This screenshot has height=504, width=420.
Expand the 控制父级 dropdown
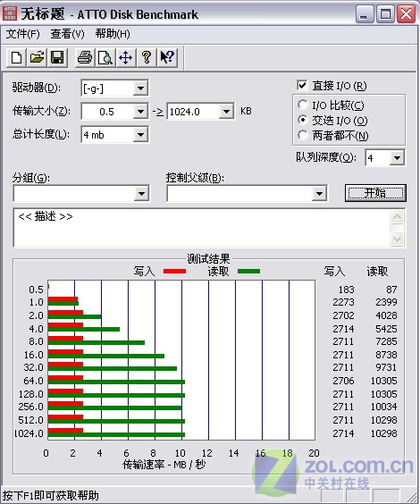(x=319, y=194)
